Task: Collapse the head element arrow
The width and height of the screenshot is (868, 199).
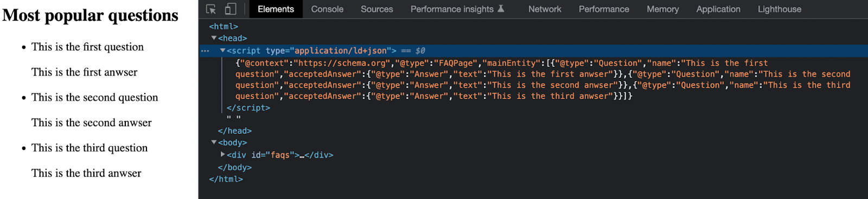Action: [x=214, y=38]
